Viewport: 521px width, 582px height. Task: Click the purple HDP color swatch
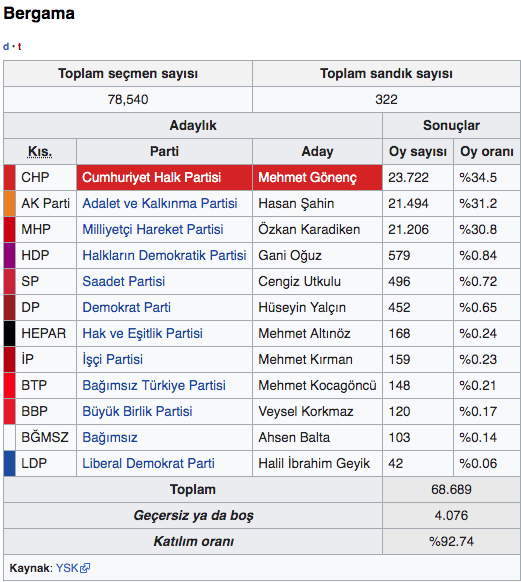click(10, 255)
